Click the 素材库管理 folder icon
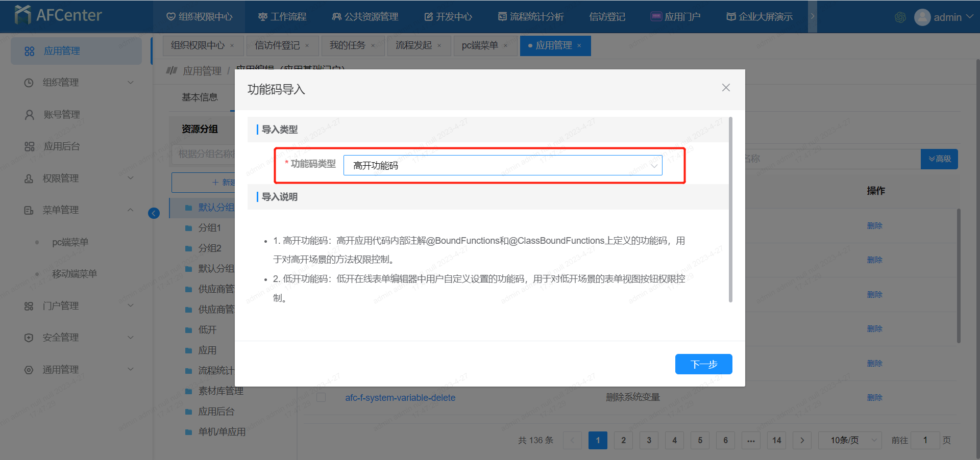 (189, 391)
